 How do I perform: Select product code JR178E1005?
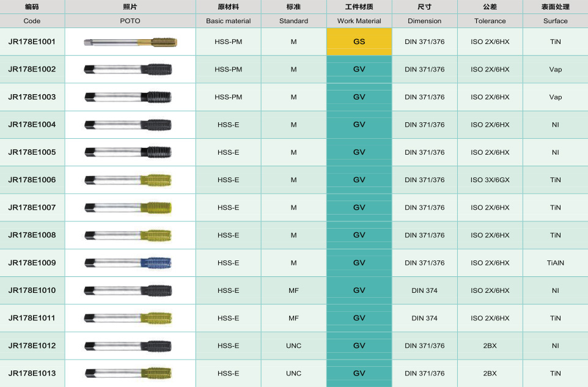32,152
